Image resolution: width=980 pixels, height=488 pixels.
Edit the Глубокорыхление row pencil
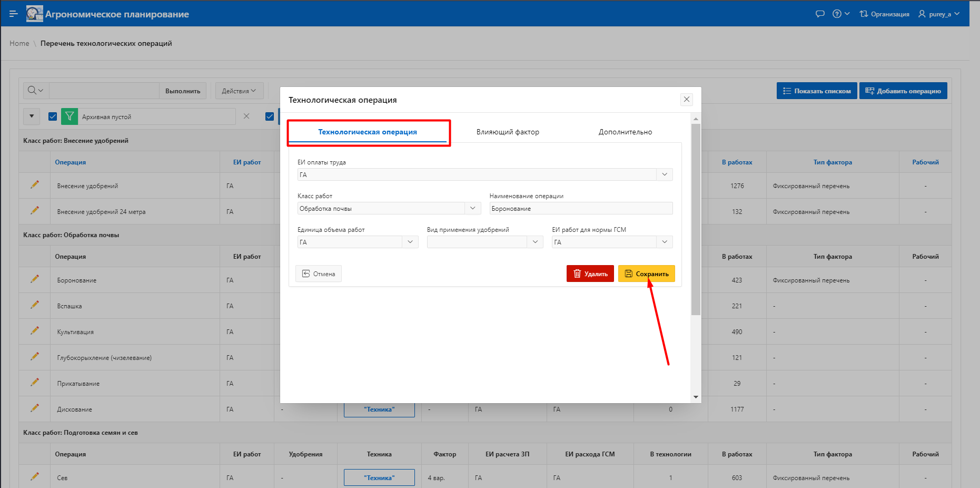click(35, 357)
